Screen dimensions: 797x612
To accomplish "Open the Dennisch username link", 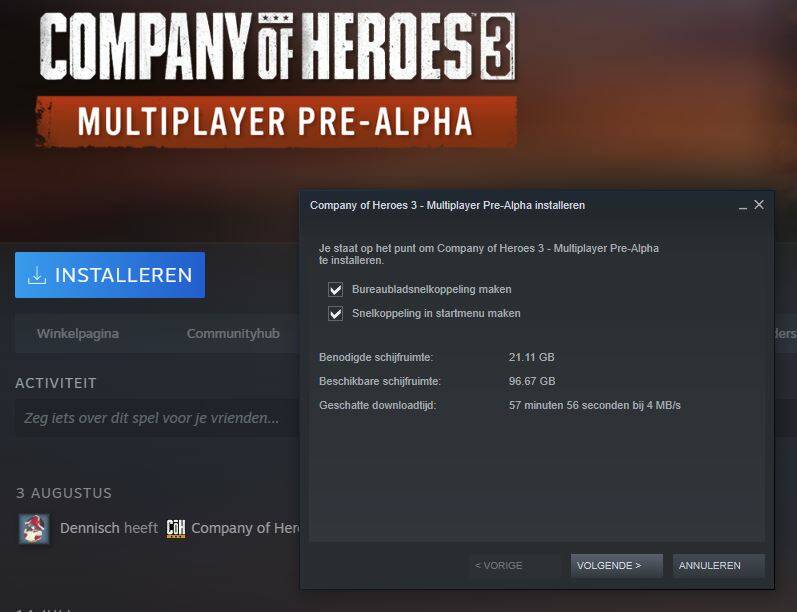I will point(89,529).
